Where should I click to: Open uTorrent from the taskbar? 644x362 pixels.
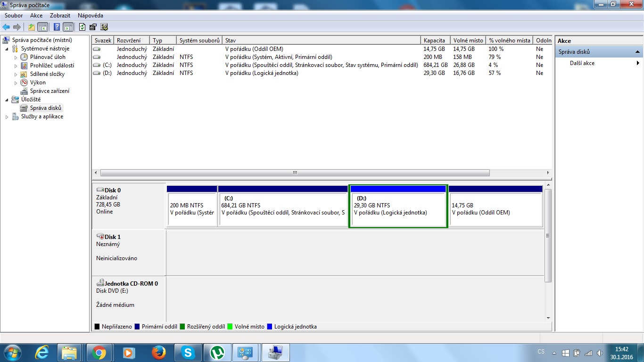(x=217, y=353)
